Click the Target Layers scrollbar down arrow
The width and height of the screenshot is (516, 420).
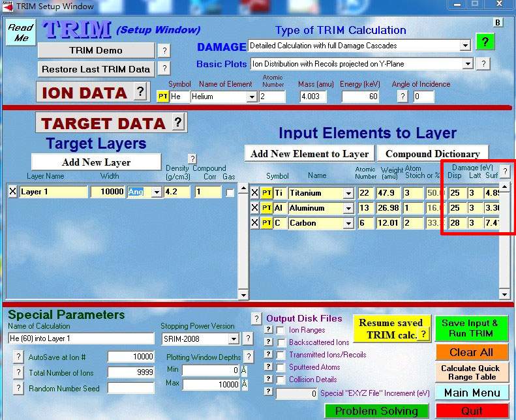point(243,295)
